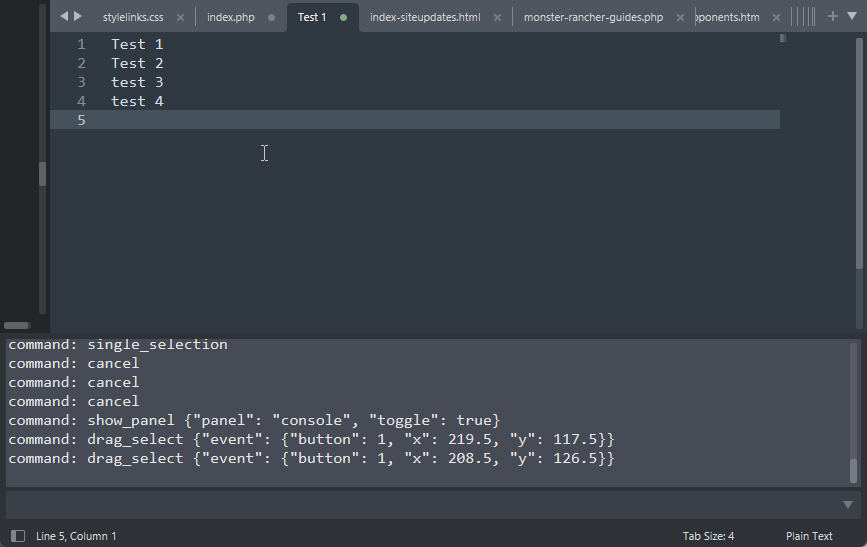Open the Tab Size: 4 indentation menu
Image resolution: width=867 pixels, height=547 pixels.
click(x=708, y=536)
